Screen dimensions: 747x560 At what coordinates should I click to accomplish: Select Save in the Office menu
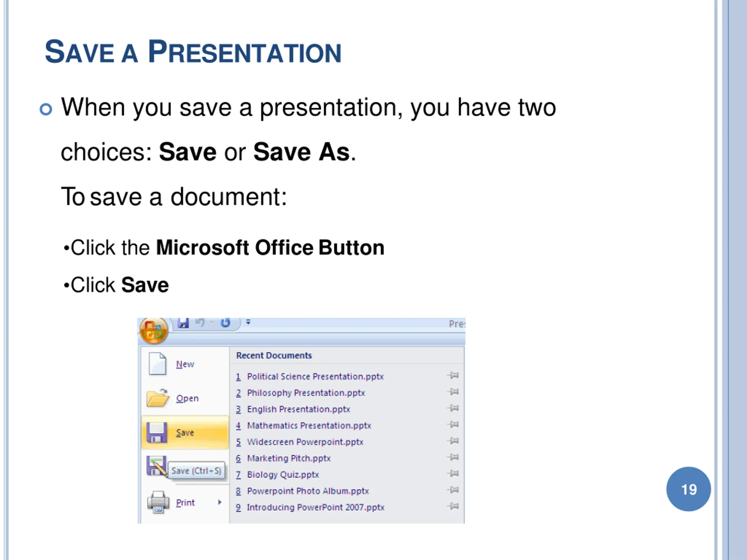point(185,433)
